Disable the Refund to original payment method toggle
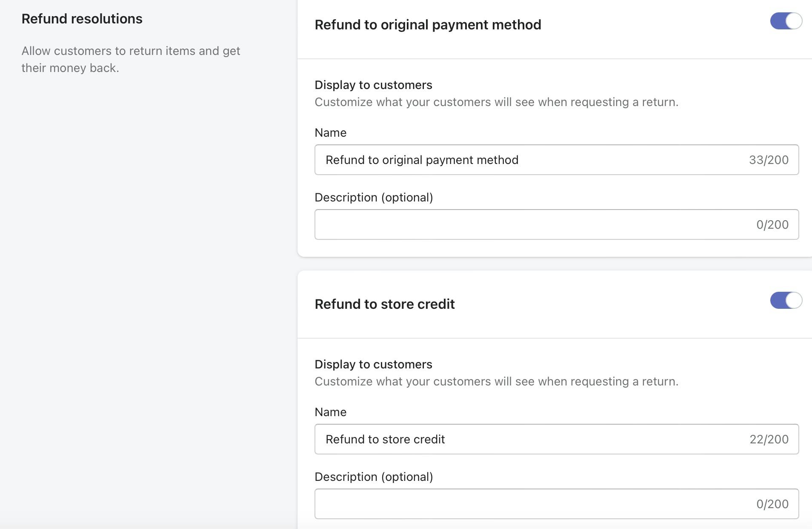812x529 pixels. point(786,21)
